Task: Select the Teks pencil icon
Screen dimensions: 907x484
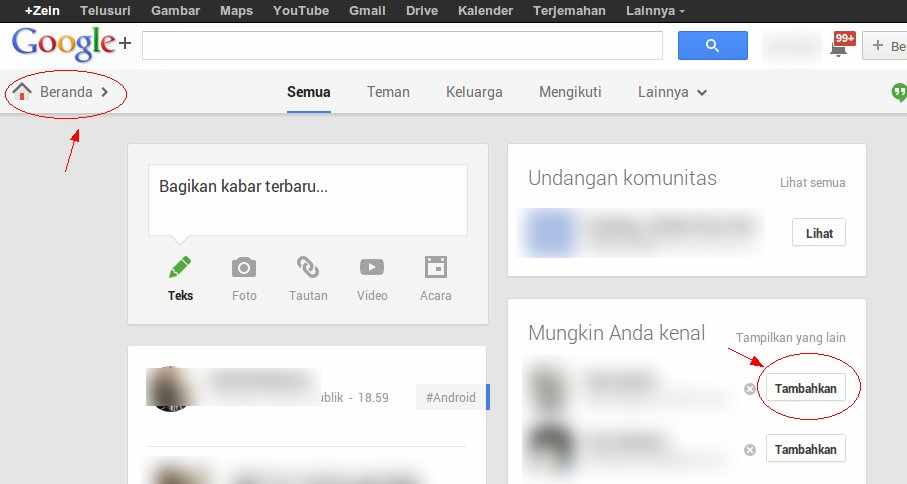Action: 180,267
